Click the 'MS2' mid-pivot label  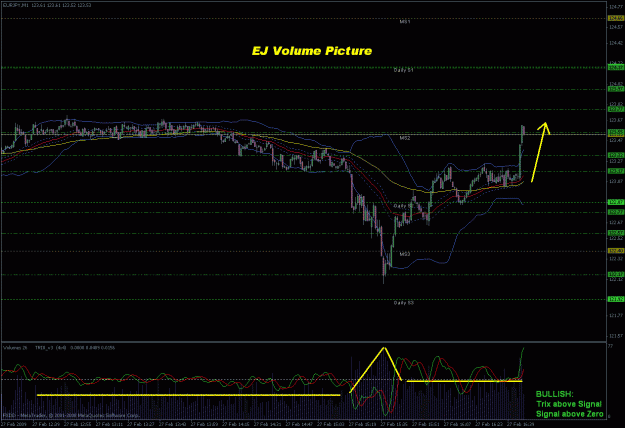tap(405, 138)
